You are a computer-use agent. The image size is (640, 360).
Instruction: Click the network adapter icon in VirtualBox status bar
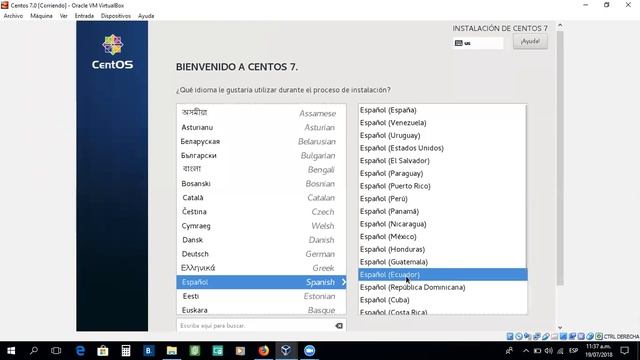point(537,336)
